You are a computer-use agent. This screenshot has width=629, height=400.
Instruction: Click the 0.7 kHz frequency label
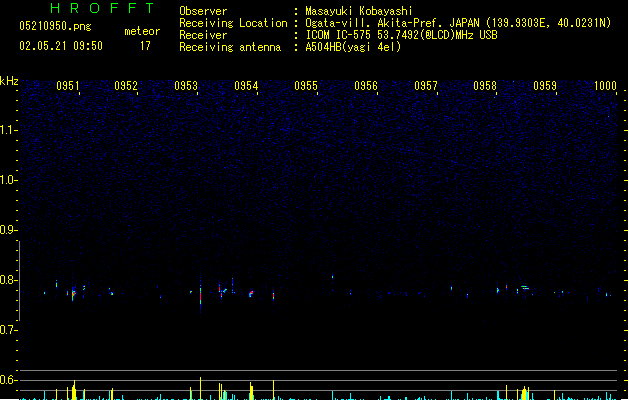pos(8,330)
